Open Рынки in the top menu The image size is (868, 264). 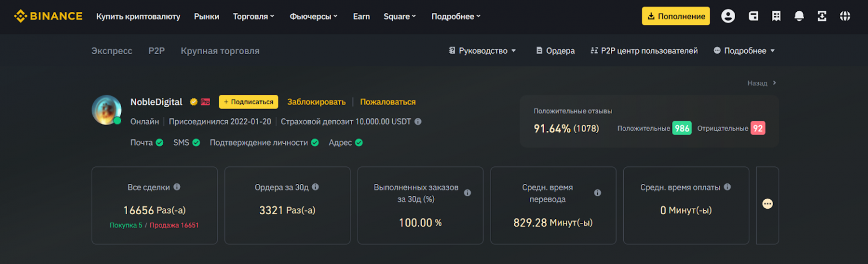pyautogui.click(x=207, y=16)
